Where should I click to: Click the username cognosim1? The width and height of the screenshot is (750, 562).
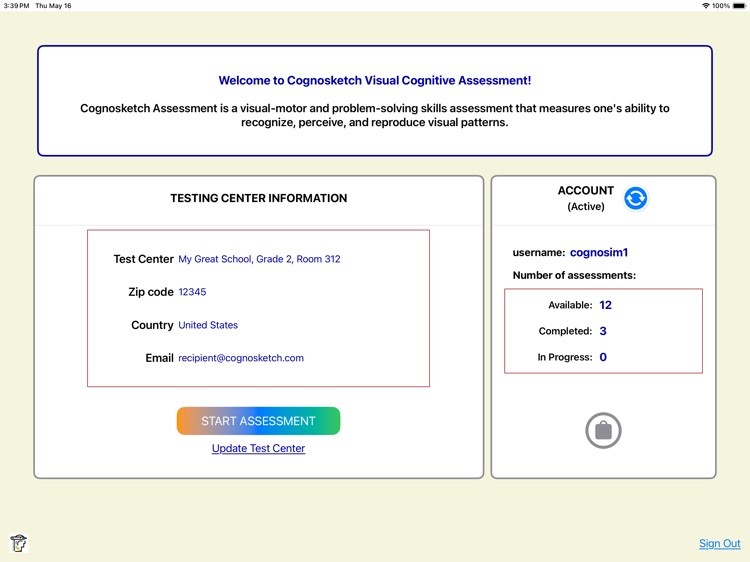point(599,252)
